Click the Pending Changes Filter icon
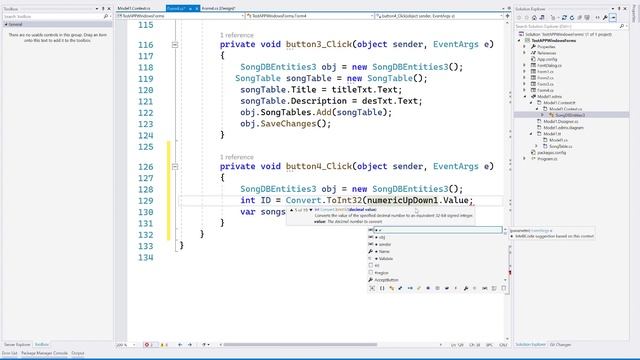This screenshot has height=360, width=640. click(x=553, y=18)
